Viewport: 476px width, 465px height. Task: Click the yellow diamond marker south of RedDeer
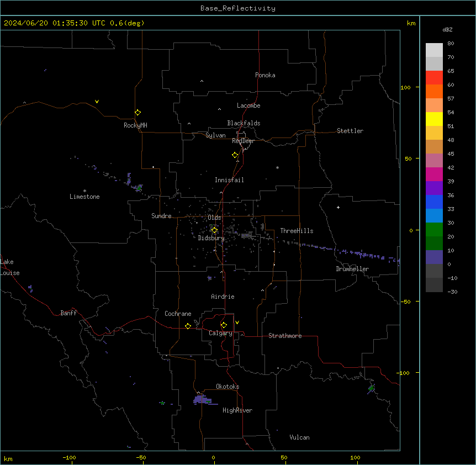[235, 155]
